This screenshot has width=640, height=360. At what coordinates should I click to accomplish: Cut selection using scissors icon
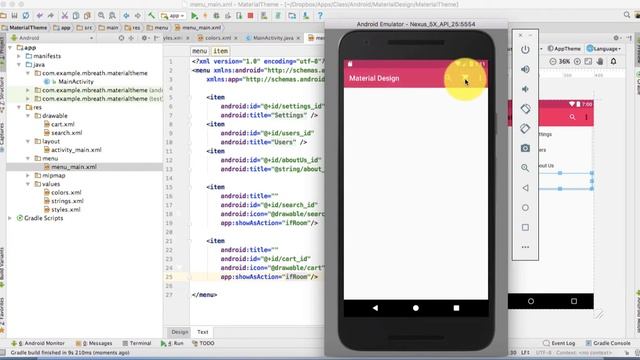point(64,16)
